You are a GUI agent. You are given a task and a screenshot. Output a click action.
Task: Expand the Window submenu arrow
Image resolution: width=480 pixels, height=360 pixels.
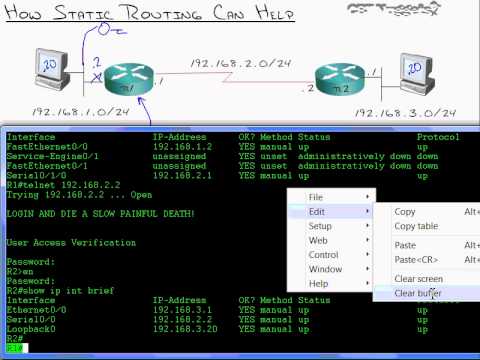click(x=367, y=269)
